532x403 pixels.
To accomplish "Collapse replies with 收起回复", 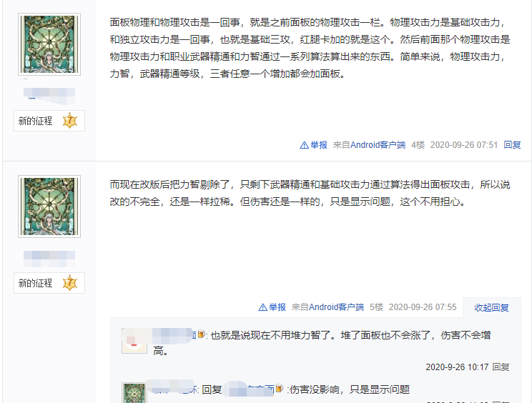I will [x=491, y=307].
